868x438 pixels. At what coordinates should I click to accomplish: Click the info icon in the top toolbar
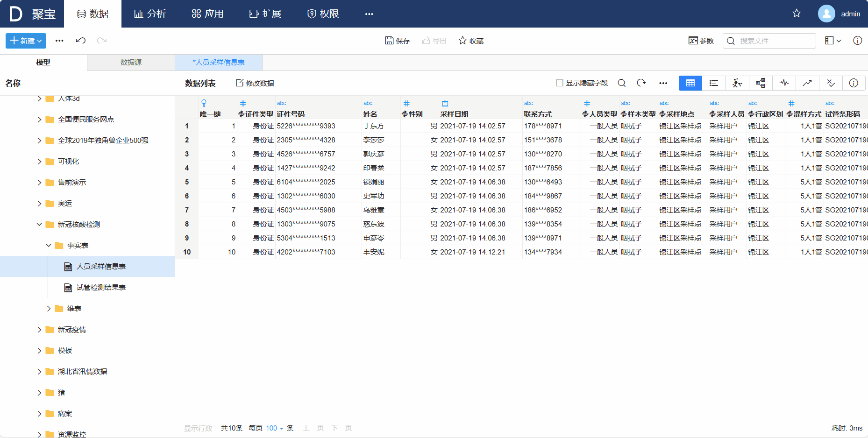[x=858, y=41]
